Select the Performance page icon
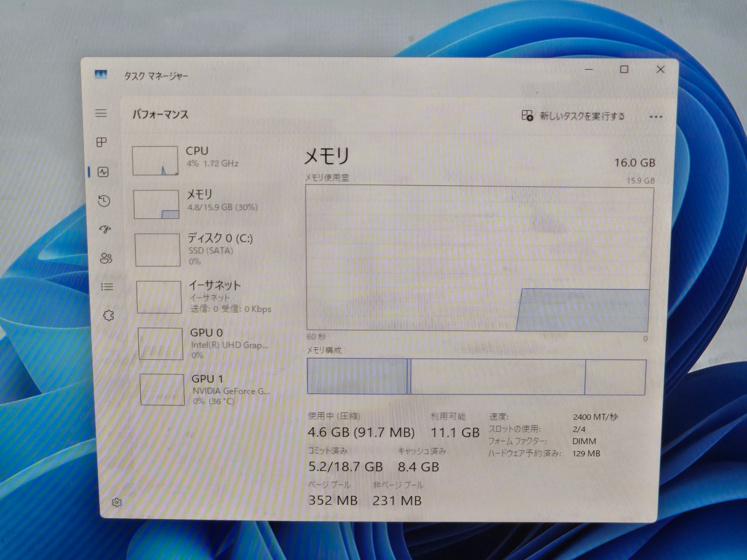747x560 pixels. (x=103, y=172)
